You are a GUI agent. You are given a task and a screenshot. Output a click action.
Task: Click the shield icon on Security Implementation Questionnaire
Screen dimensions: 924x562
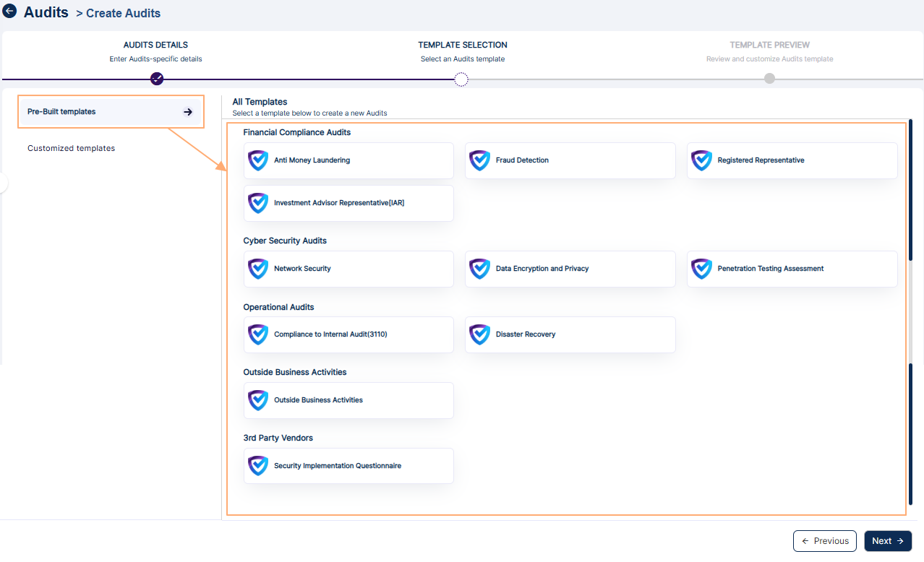click(x=258, y=465)
